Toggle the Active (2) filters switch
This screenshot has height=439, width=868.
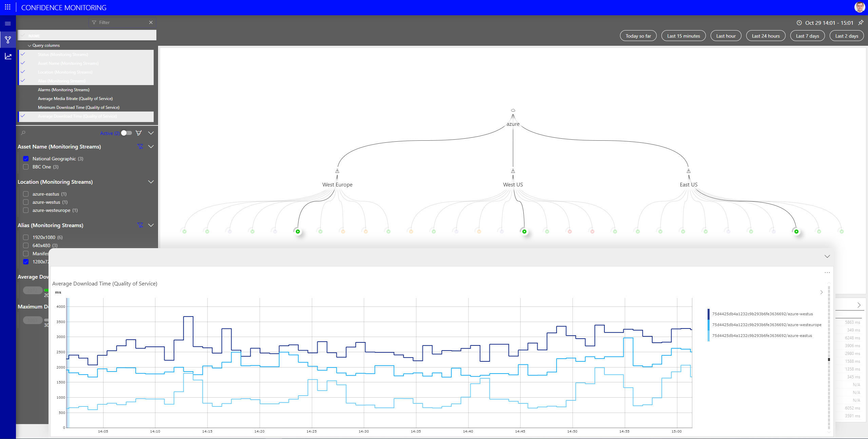(x=127, y=133)
